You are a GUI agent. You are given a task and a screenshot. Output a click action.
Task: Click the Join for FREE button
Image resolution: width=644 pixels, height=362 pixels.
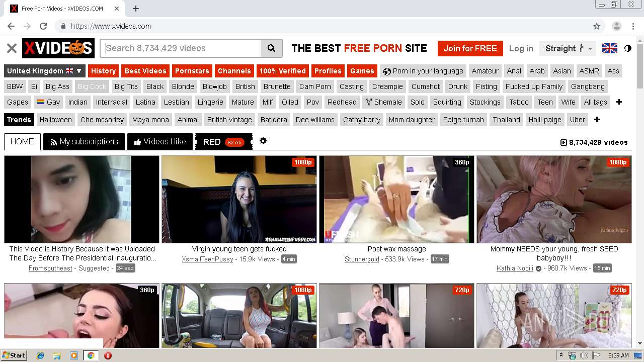(470, 48)
